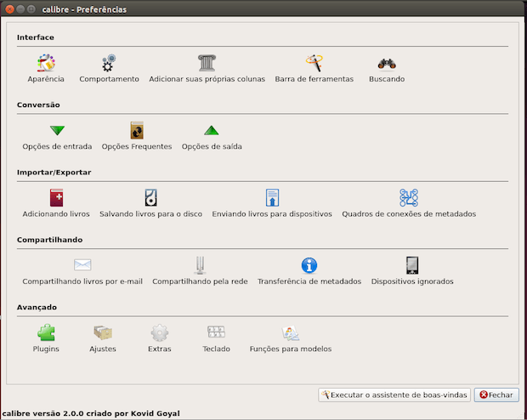The width and height of the screenshot is (527, 420).
Task: Click the Adicionando livros red book icon
Action: (56, 198)
